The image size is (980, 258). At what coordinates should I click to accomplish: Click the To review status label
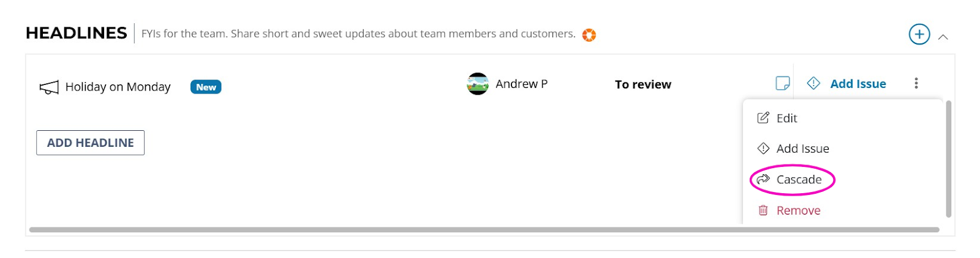point(643,84)
